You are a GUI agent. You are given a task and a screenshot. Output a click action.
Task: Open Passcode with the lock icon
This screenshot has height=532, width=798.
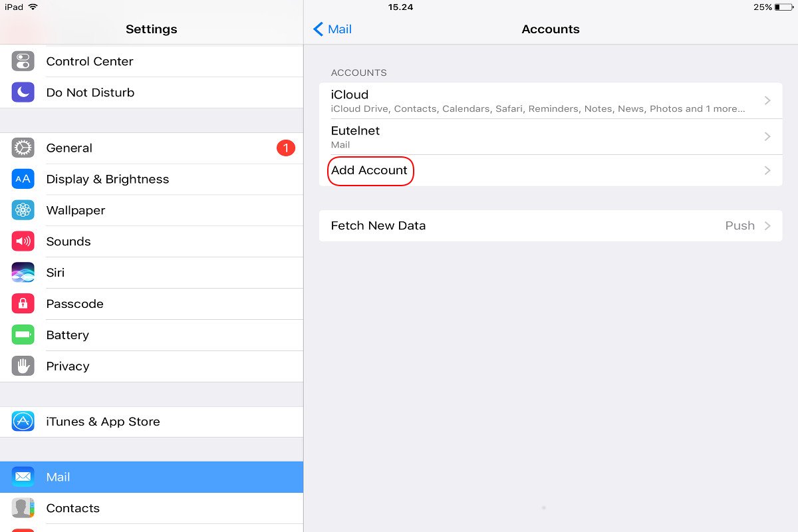point(23,304)
